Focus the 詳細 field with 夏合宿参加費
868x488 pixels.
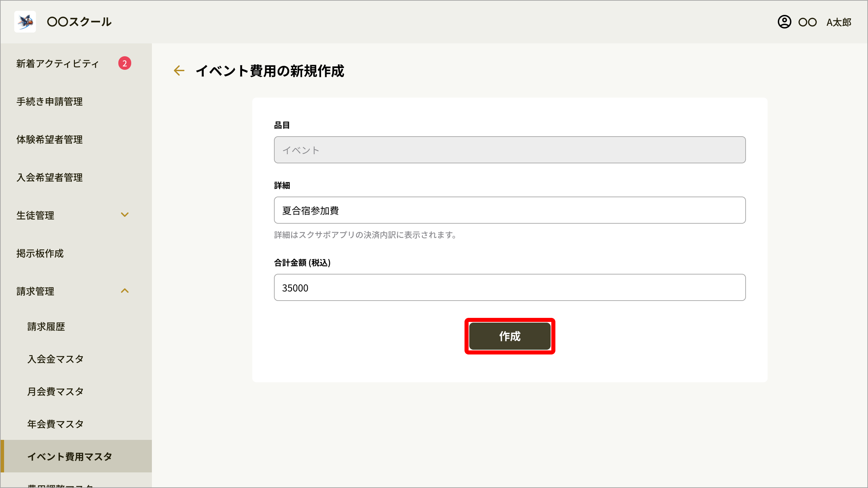510,210
